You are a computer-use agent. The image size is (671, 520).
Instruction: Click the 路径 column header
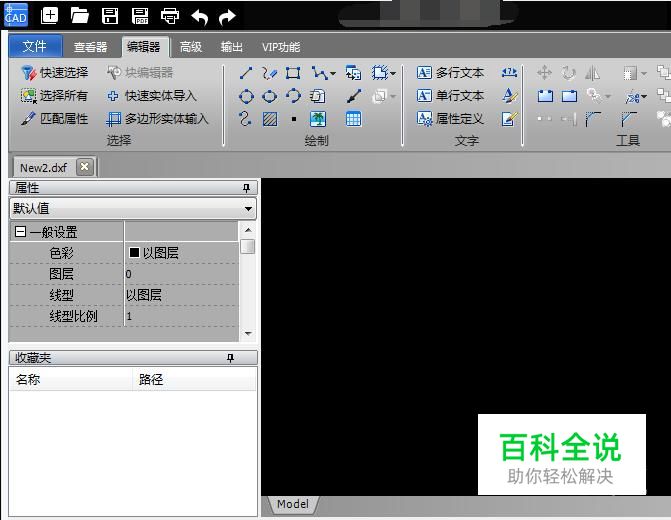195,379
